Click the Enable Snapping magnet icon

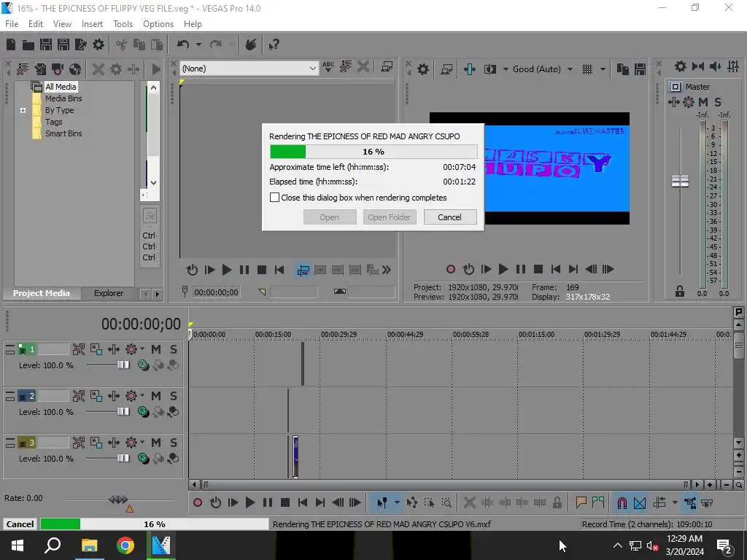(622, 502)
